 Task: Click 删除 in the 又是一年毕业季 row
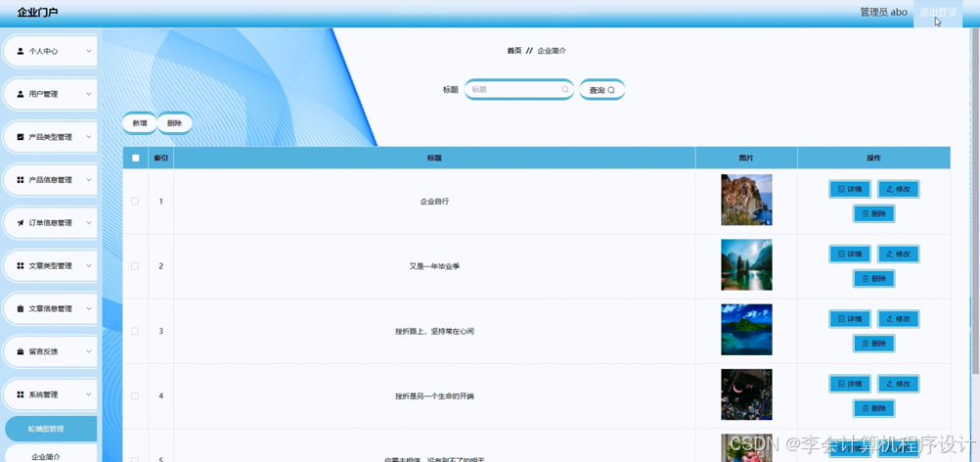[873, 279]
